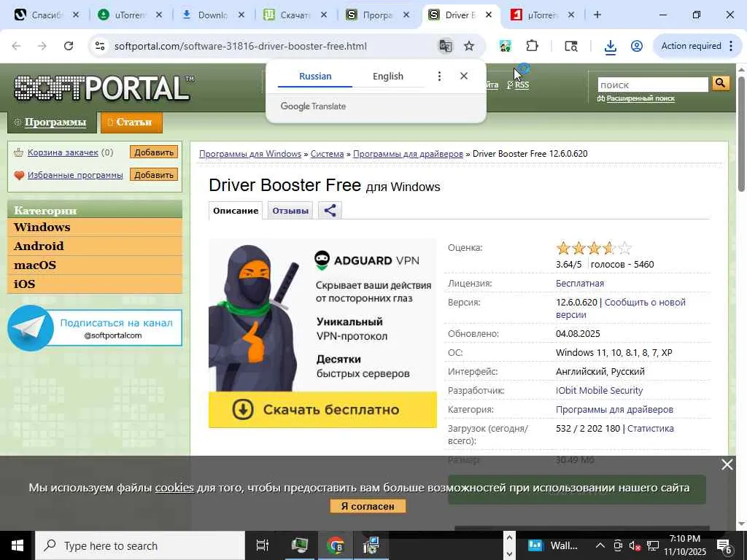Go back to previous page
The height and width of the screenshot is (560, 747).
tap(16, 46)
